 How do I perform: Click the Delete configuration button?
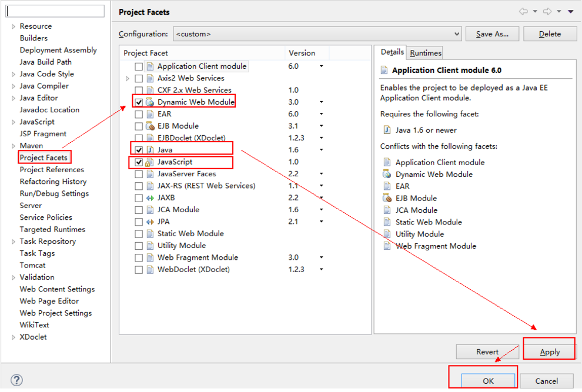[x=550, y=33]
